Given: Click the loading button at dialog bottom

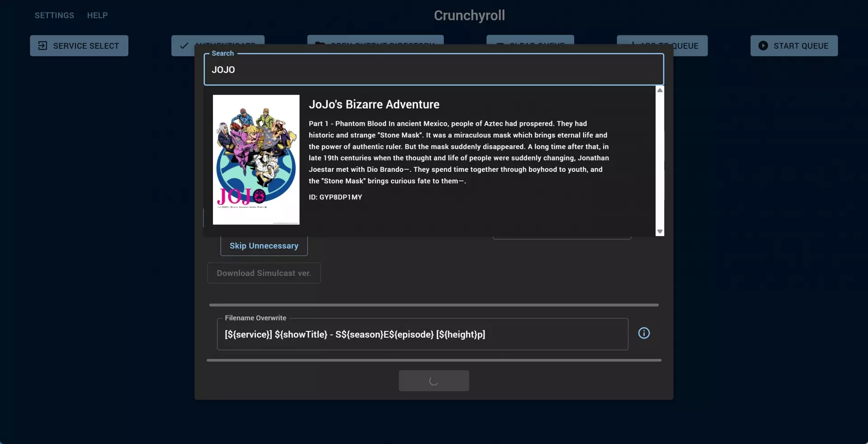Looking at the screenshot, I should coord(434,381).
